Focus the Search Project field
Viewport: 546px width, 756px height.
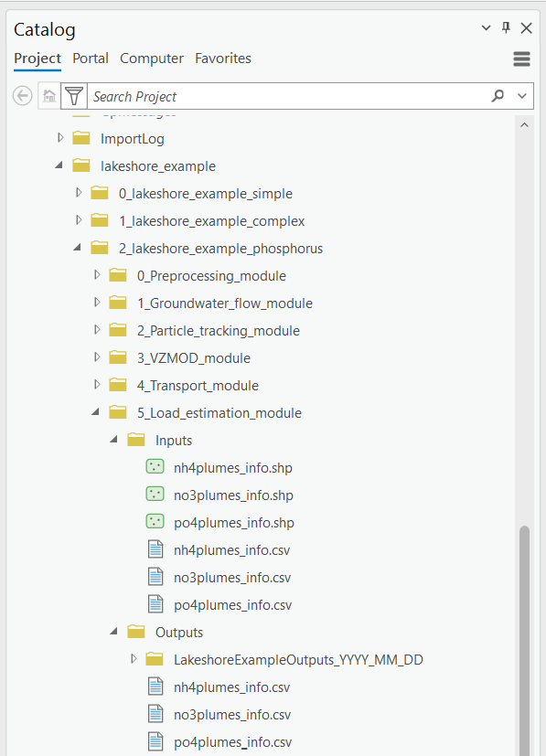(289, 96)
